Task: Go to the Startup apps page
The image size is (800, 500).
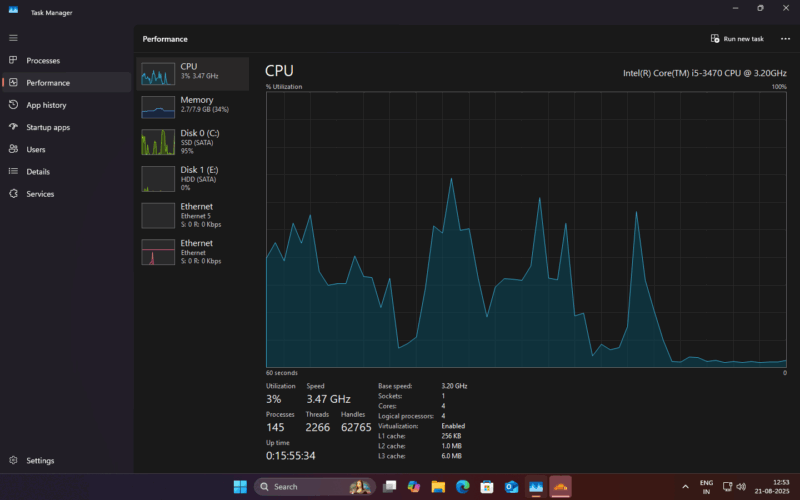Action: point(67,127)
